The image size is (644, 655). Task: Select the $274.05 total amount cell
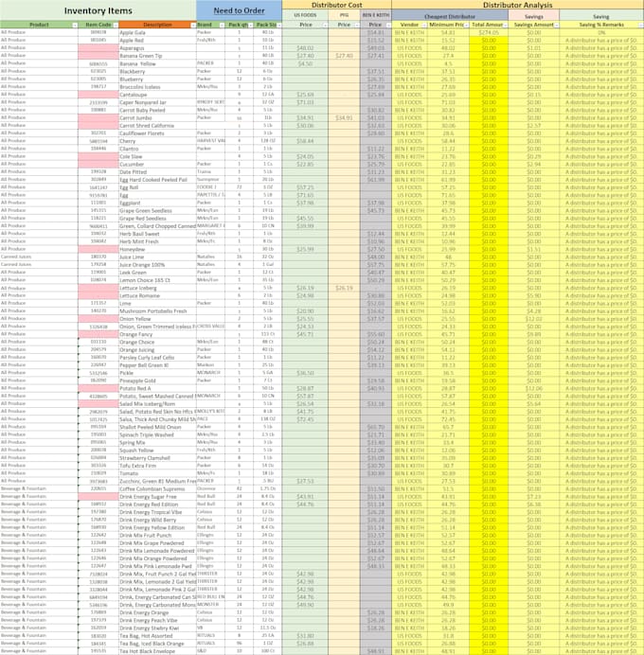pos(489,32)
